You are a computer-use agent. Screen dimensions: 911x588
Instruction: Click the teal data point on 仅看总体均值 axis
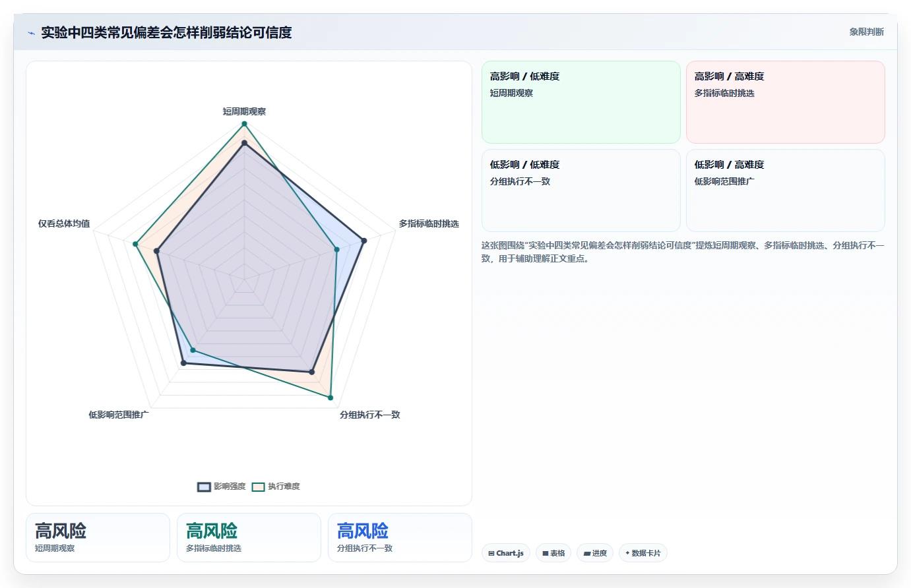point(135,244)
